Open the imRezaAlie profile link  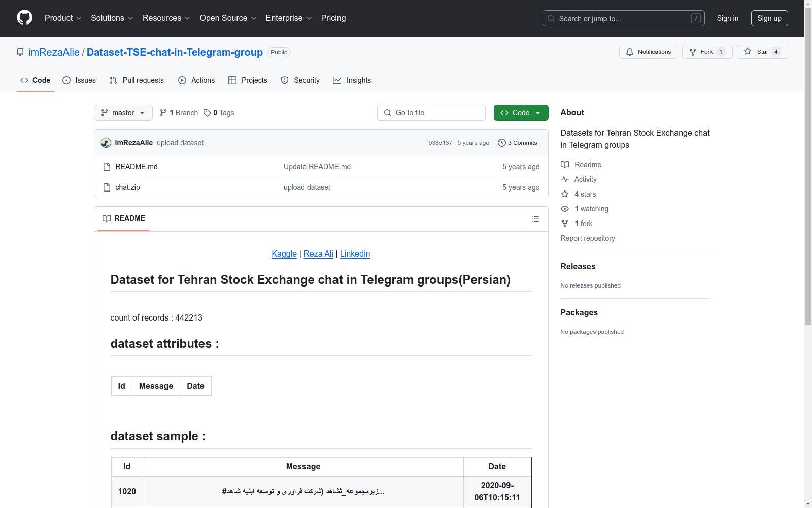[54, 52]
